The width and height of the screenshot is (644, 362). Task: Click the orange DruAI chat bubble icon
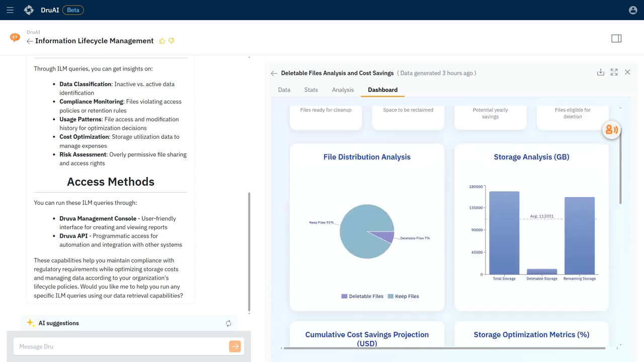[15, 37]
